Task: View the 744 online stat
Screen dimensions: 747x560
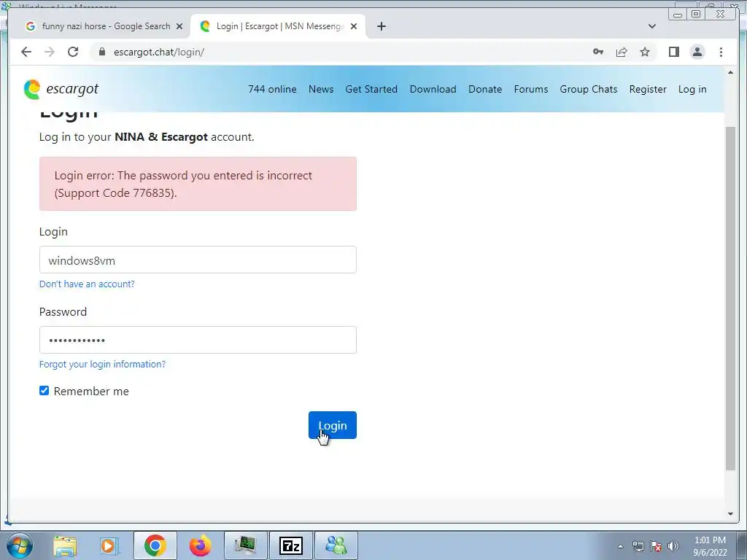Action: tap(272, 89)
